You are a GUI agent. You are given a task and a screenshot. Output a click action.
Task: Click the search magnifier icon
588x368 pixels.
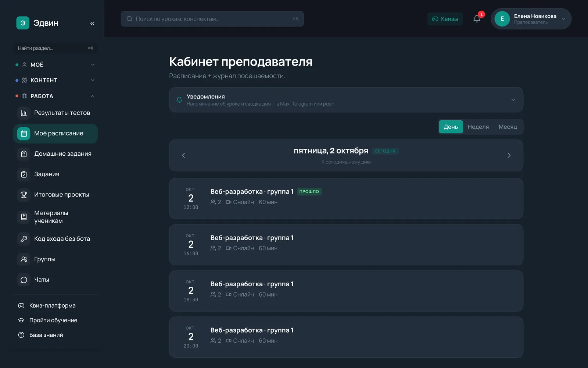[x=129, y=19]
